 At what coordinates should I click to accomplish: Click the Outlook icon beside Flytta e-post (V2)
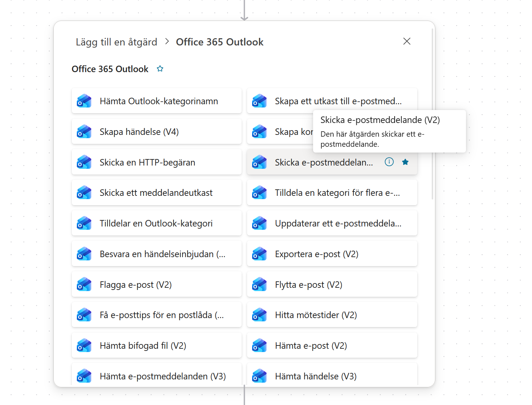pos(259,285)
